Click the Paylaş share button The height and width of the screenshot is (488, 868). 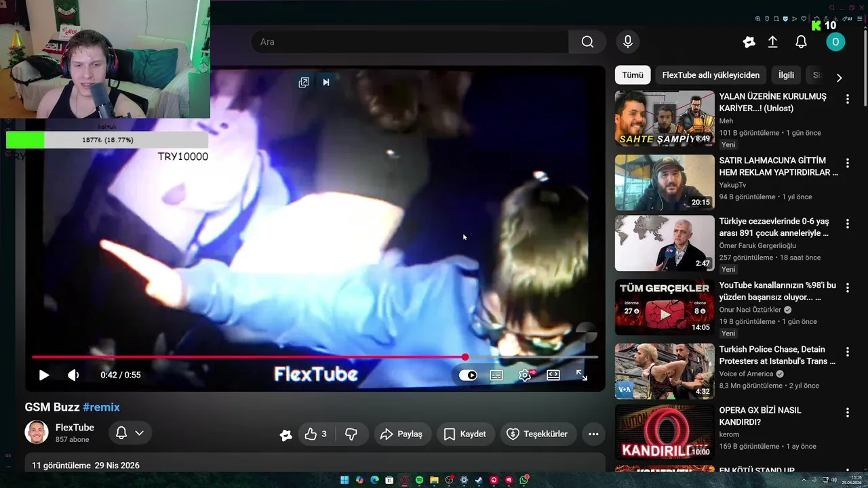click(401, 434)
